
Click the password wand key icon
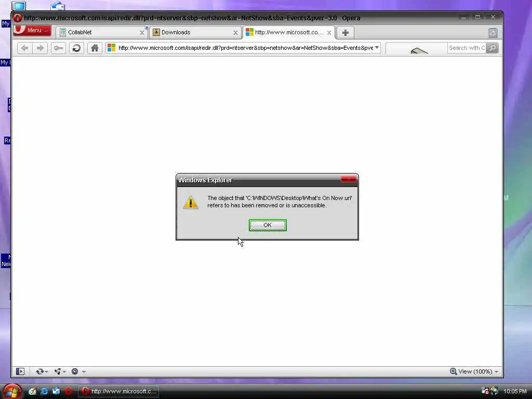tap(58, 48)
